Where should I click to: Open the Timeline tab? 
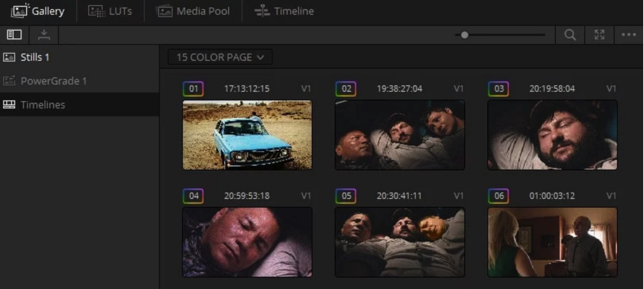[x=284, y=11]
